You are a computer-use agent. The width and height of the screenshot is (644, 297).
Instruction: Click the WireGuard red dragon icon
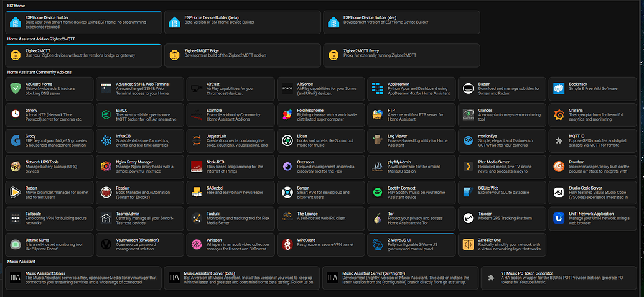(287, 244)
